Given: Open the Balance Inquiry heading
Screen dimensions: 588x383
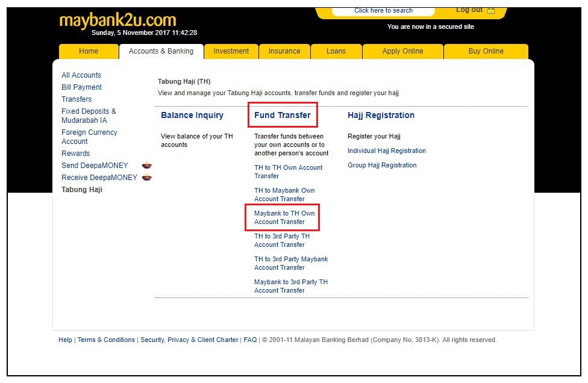Looking at the screenshot, I should 192,115.
